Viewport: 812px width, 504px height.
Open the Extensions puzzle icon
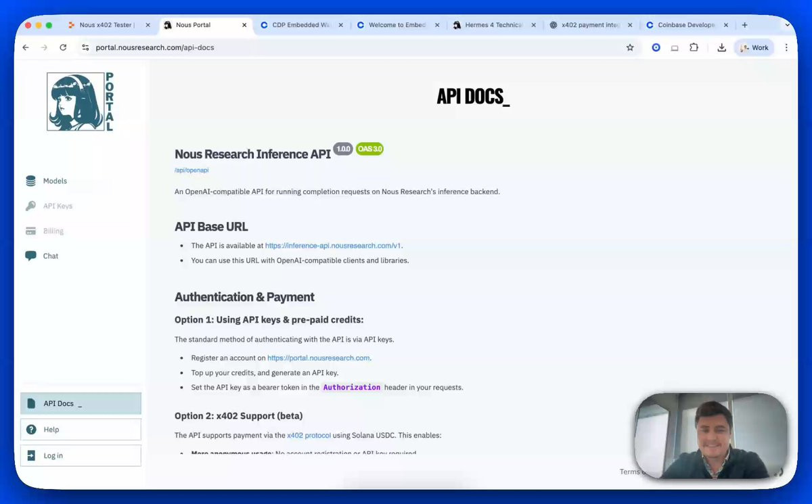point(694,47)
